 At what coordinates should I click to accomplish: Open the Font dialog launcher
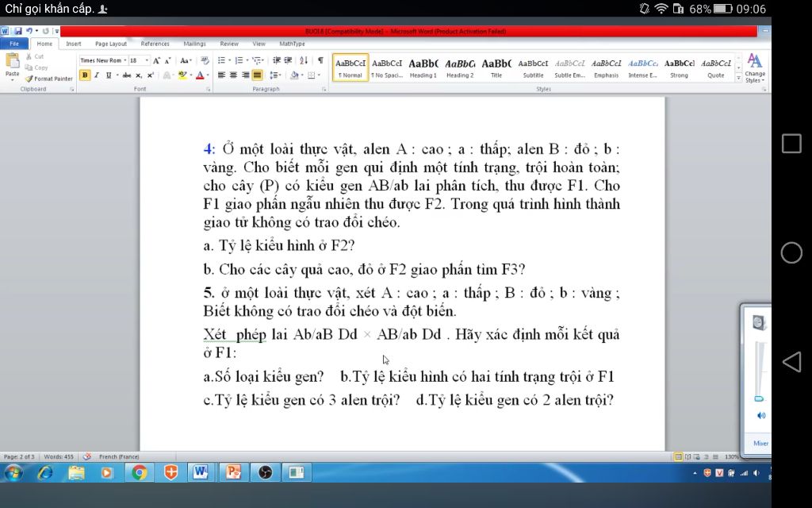(209, 89)
